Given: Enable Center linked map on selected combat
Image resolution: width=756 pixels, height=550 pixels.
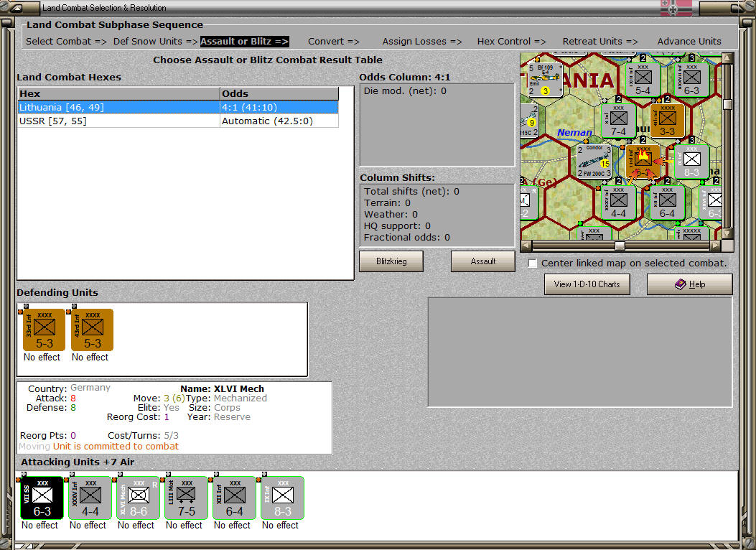Looking at the screenshot, I should [532, 264].
